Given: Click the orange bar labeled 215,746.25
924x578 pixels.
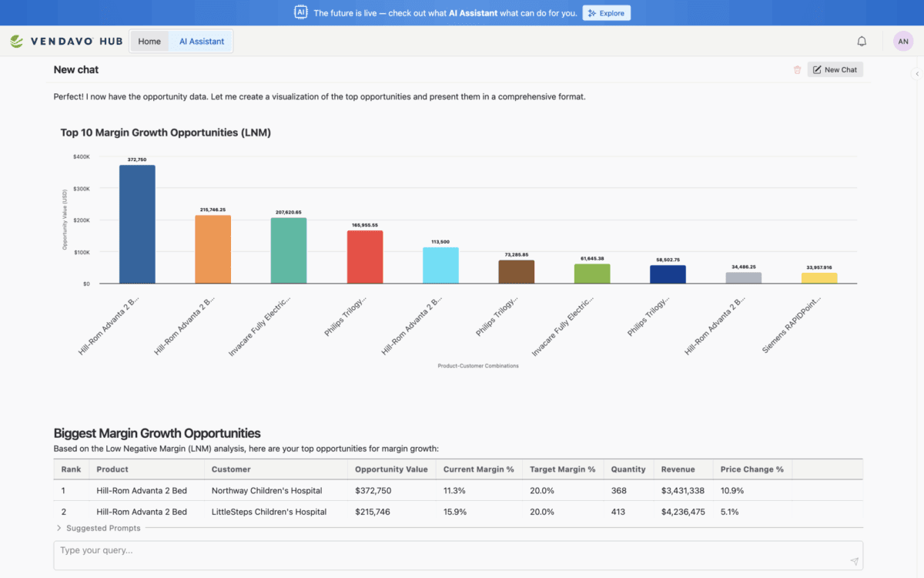Looking at the screenshot, I should pos(213,249).
